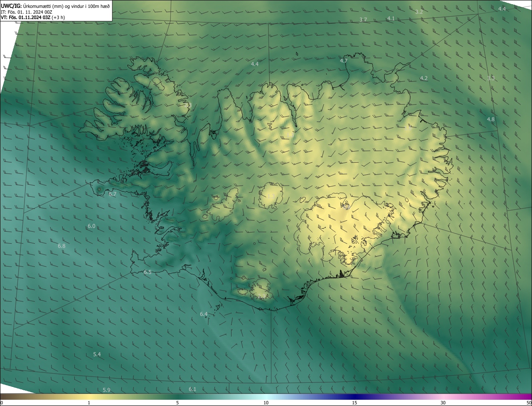The width and height of the screenshot is (532, 406).
Task: Click the 6.5 value on the map
Action: (148, 272)
